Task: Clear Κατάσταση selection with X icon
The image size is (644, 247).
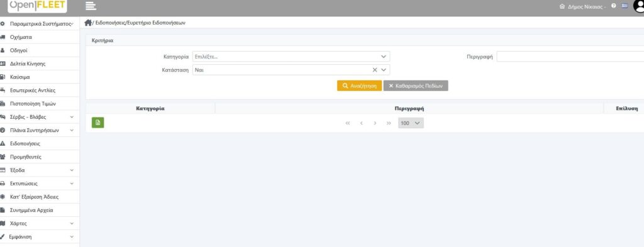Action: tap(375, 70)
